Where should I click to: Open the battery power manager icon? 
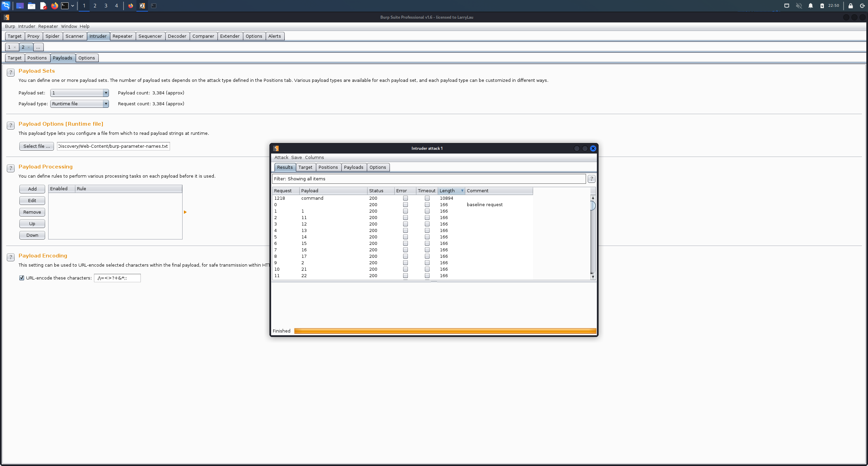coord(822,6)
